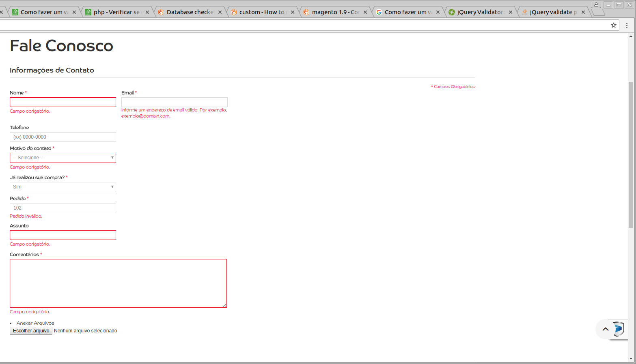Image resolution: width=636 pixels, height=364 pixels.
Task: Click the email validation error message
Action: click(174, 113)
